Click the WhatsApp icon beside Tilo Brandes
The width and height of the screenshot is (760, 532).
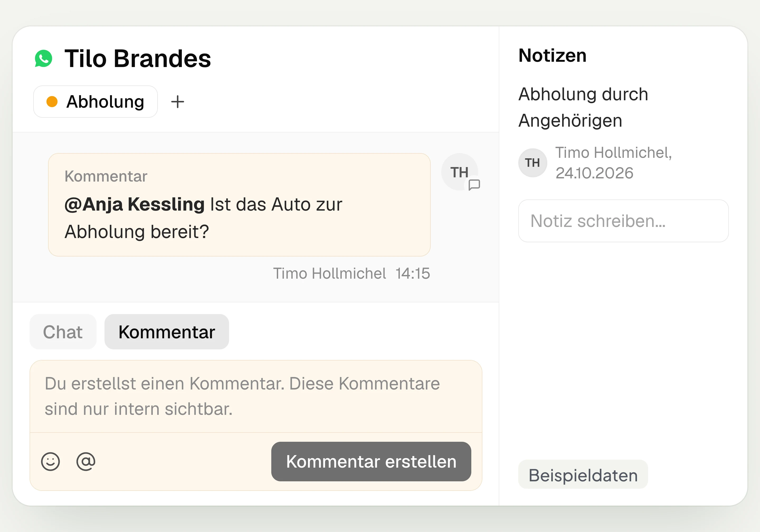(43, 59)
